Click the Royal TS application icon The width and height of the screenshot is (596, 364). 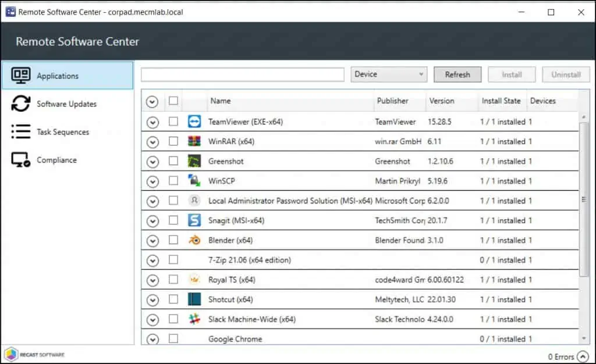[194, 279]
